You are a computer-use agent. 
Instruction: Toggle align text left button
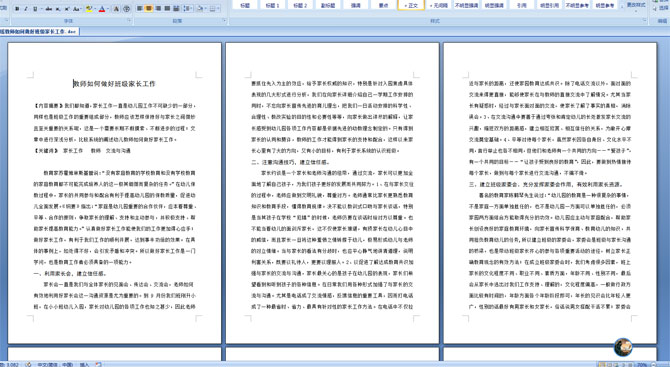pyautogui.click(x=139, y=9)
